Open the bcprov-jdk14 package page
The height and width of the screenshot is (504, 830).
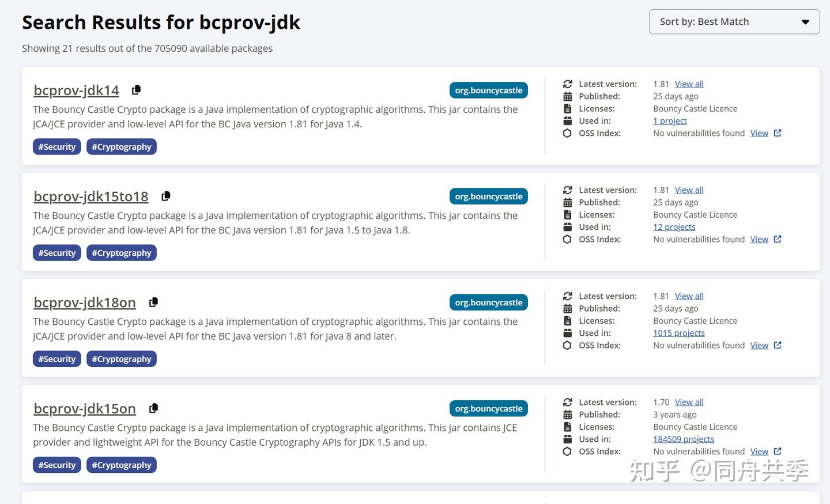76,90
